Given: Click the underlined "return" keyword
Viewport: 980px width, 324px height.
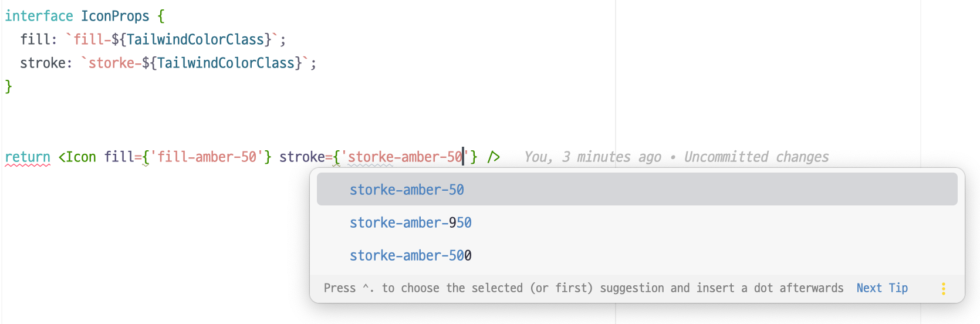Looking at the screenshot, I should 28,157.
